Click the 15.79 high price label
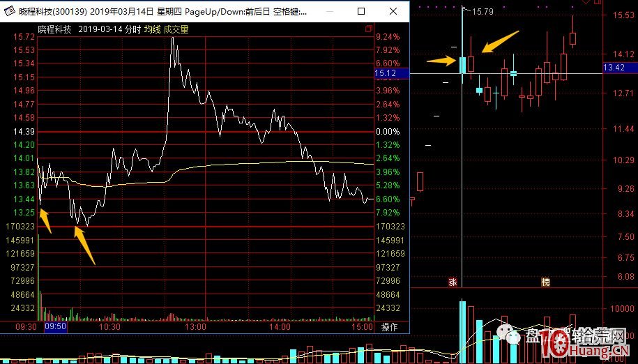638x364 pixels. click(483, 12)
